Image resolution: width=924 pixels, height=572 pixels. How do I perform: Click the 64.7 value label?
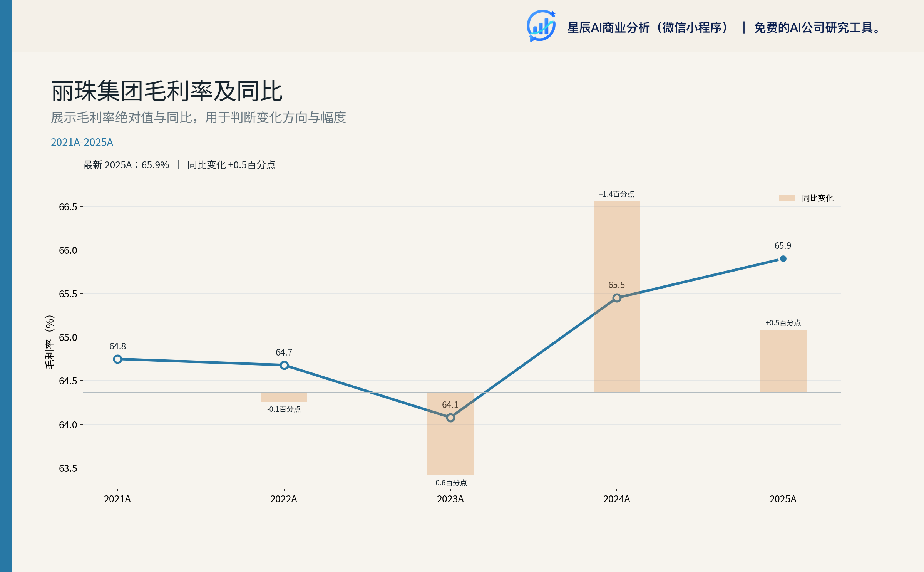tap(284, 352)
